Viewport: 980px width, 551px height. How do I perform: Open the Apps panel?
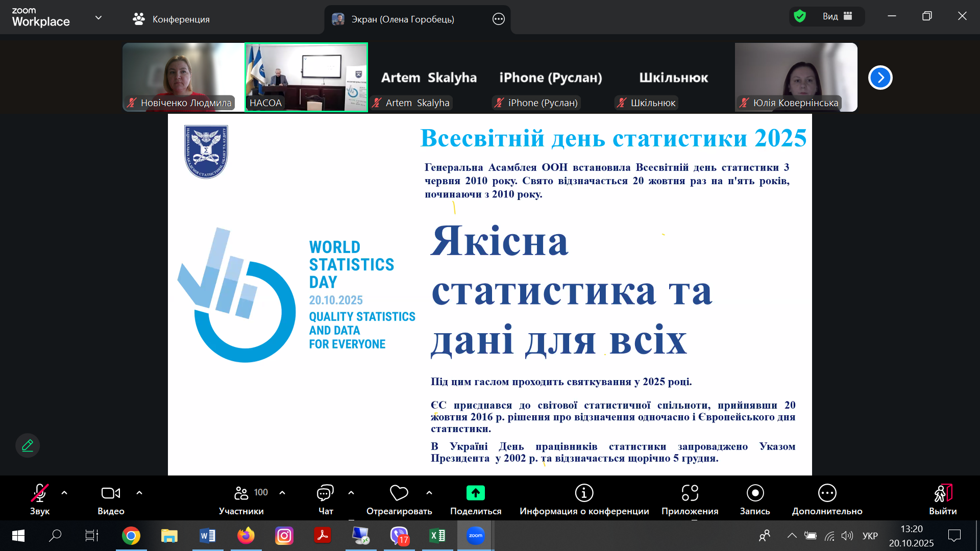pyautogui.click(x=690, y=499)
